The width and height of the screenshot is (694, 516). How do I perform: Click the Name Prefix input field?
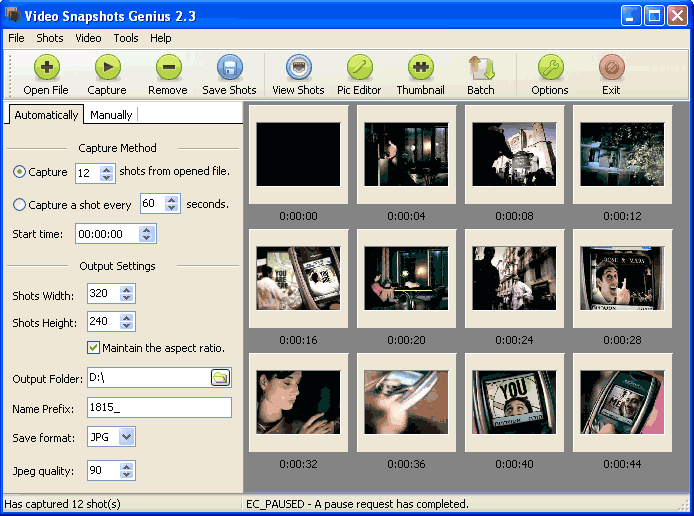[x=159, y=407]
